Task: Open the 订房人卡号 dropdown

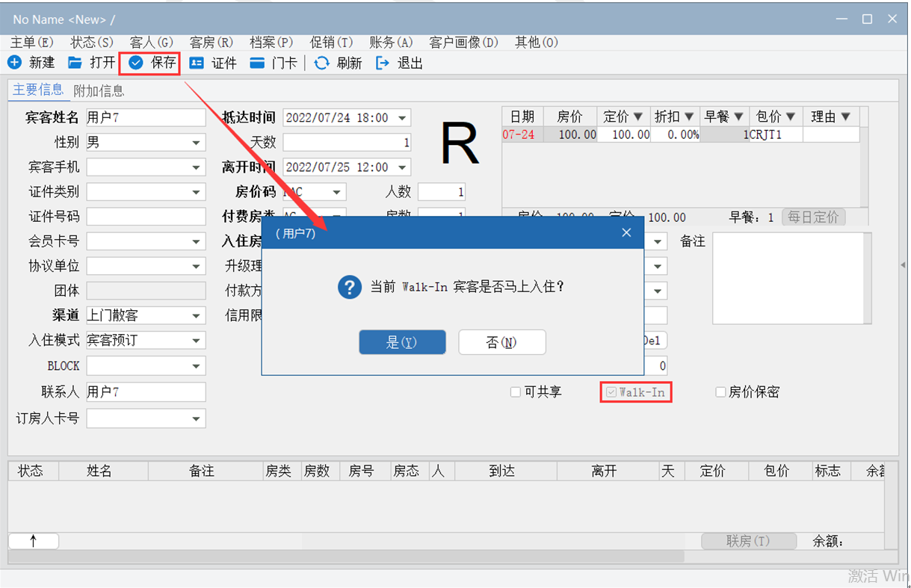Action: pyautogui.click(x=197, y=418)
